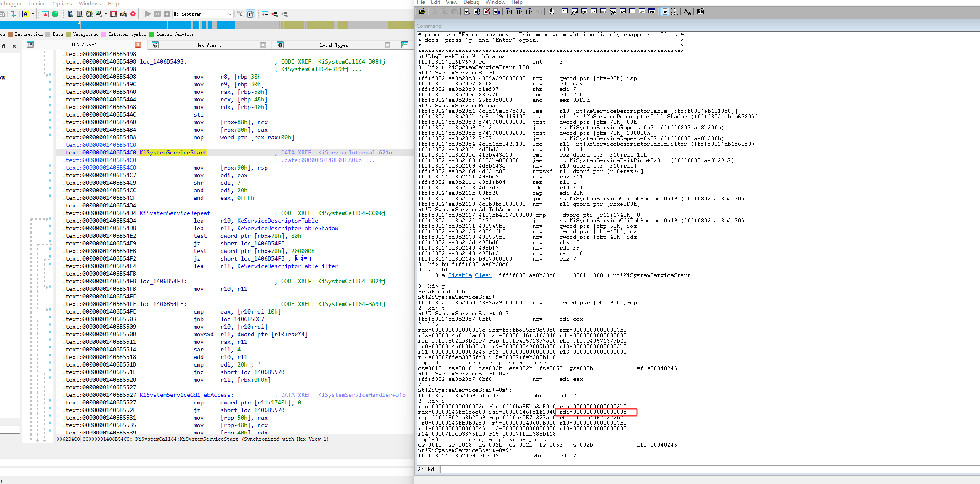
Task: Click the Step Into braces icon
Action: (509, 12)
